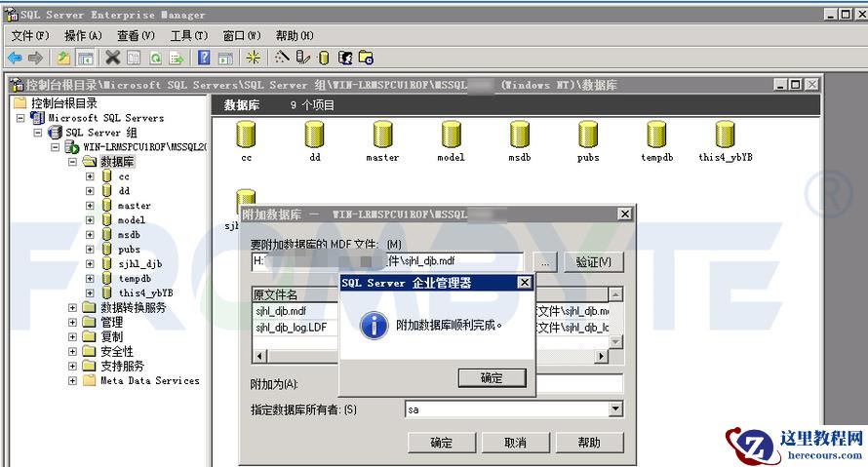The height and width of the screenshot is (467, 868).
Task: Click the show/hide action pane icon
Action: 225,58
